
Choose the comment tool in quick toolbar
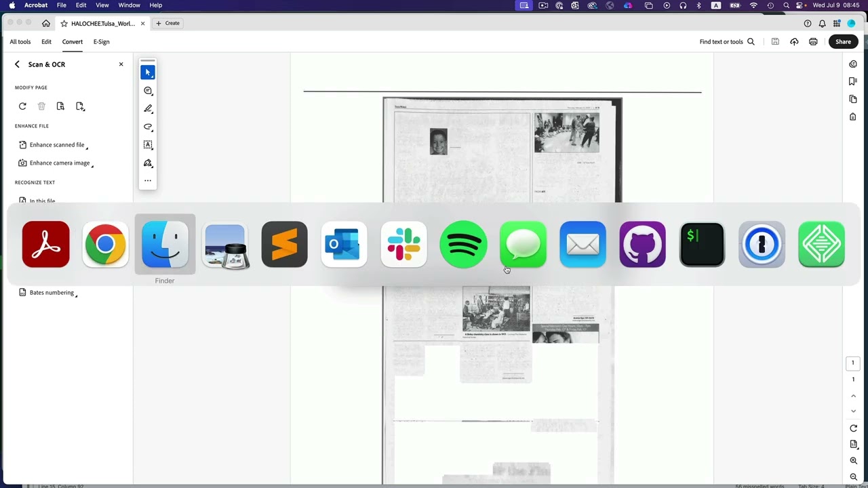click(x=148, y=90)
